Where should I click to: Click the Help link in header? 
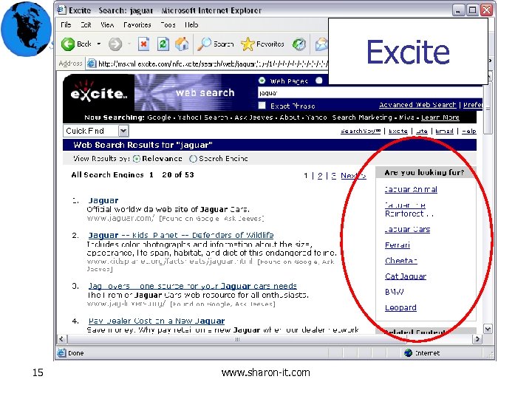click(469, 131)
